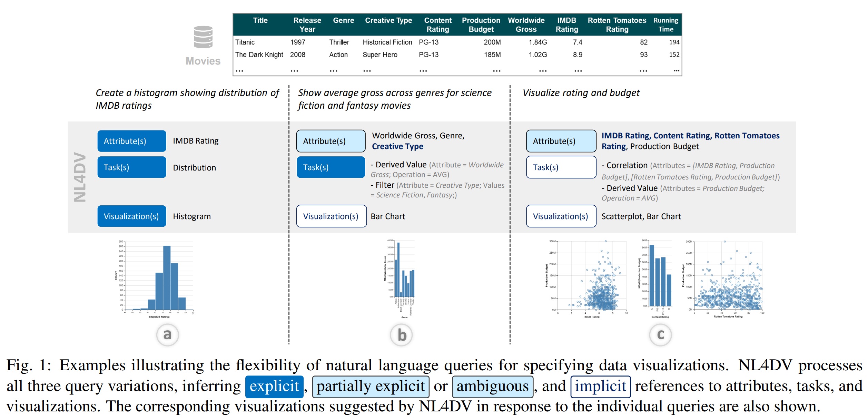Select The Dark Knight table row title
This screenshot has height=420, width=868.
pyautogui.click(x=259, y=55)
